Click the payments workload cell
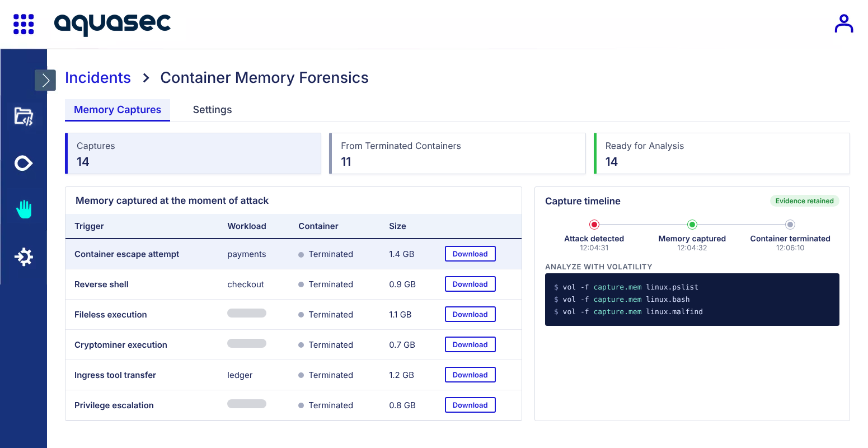Viewport: 868px width, 448px height. [247, 254]
